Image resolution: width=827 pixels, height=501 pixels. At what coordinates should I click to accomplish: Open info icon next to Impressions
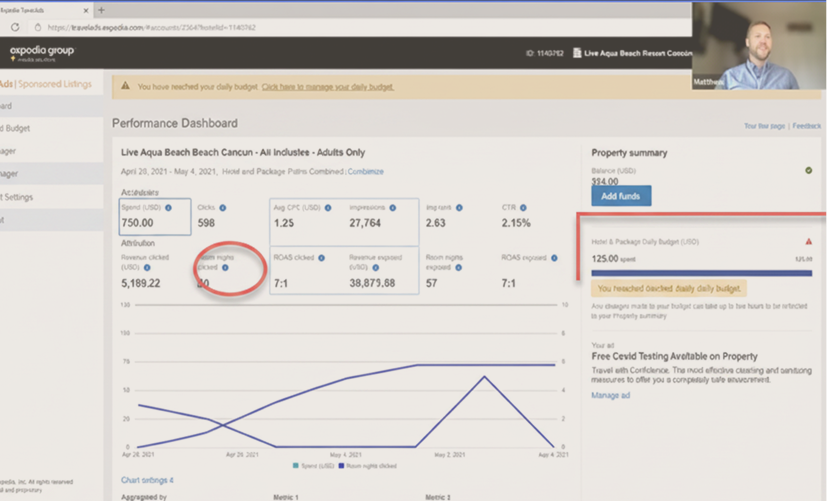[392, 208]
